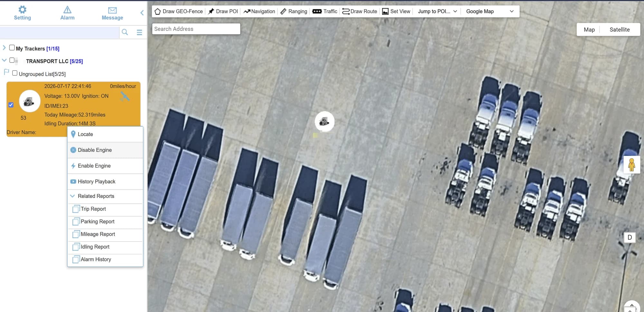Open the Parking Report entry
644x312 pixels.
[x=105, y=221]
